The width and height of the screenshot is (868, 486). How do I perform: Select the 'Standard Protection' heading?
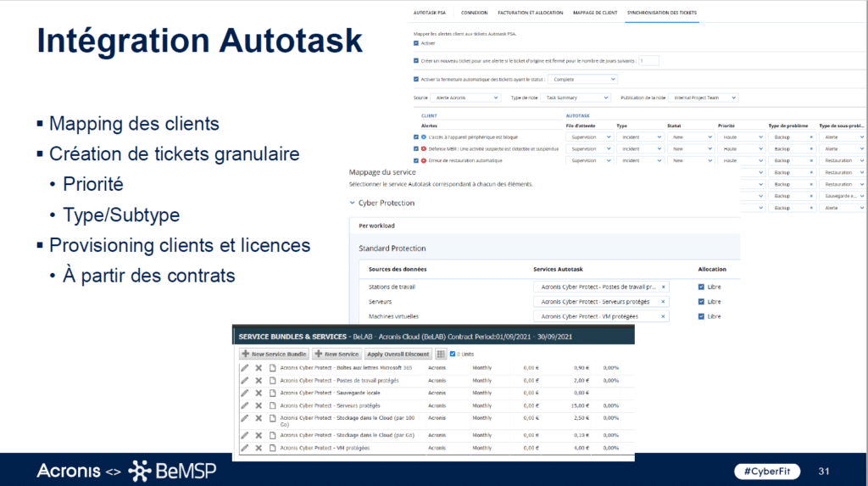point(392,249)
